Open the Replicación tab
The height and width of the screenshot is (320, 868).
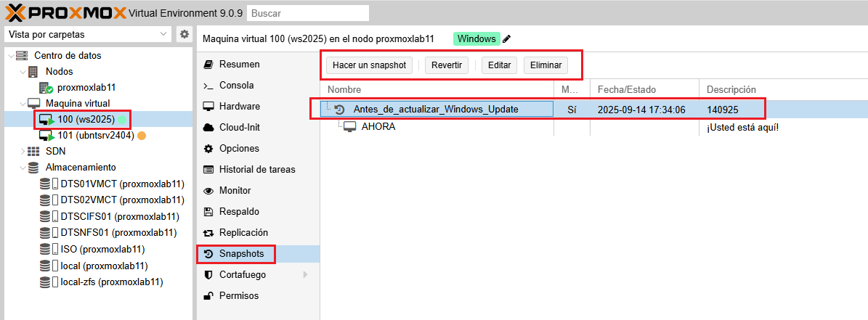point(258,232)
